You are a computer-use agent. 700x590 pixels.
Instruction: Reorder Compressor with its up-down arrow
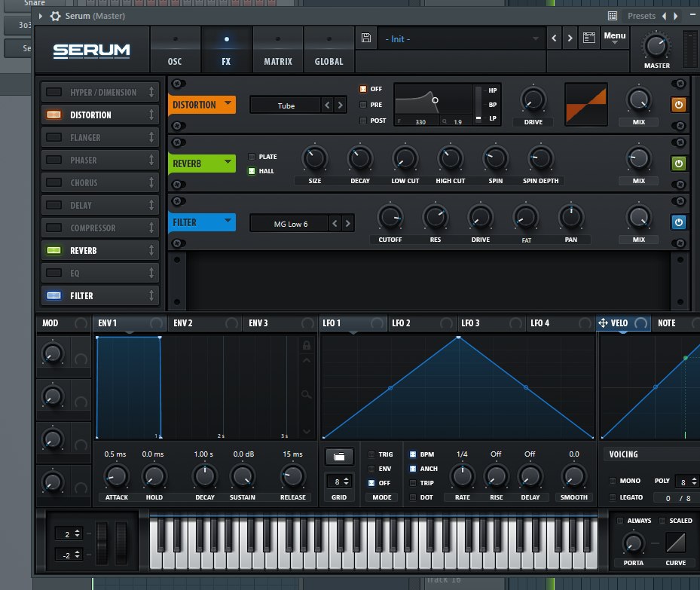point(151,228)
